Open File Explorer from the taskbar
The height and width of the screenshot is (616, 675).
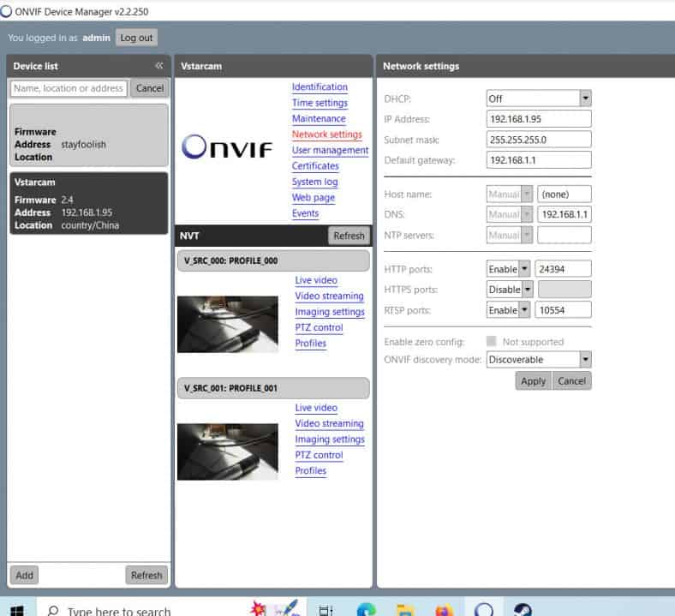[x=405, y=609]
